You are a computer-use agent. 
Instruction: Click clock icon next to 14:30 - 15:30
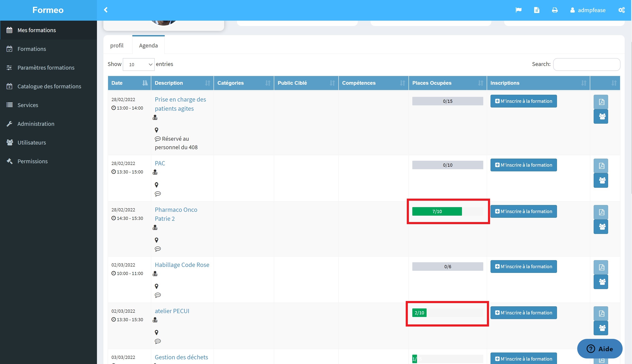(114, 218)
